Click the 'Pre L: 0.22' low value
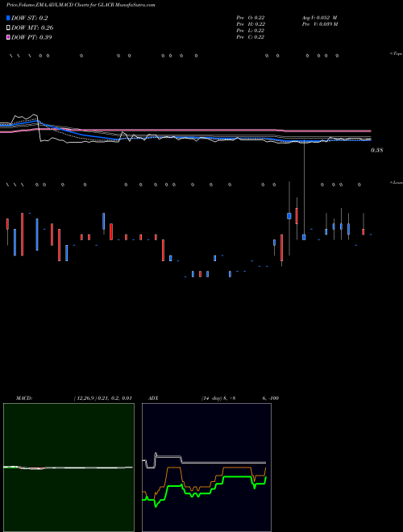The height and width of the screenshot is (532, 403). 251,31
